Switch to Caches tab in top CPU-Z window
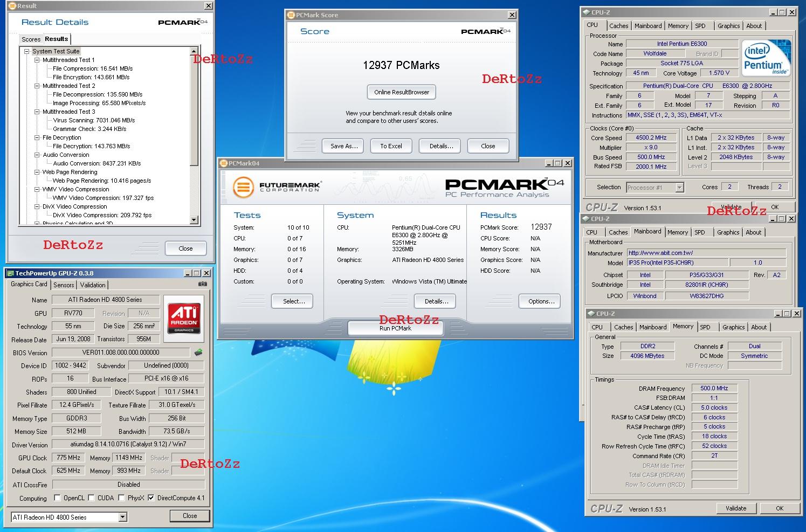This screenshot has height=532, width=806. tap(619, 26)
